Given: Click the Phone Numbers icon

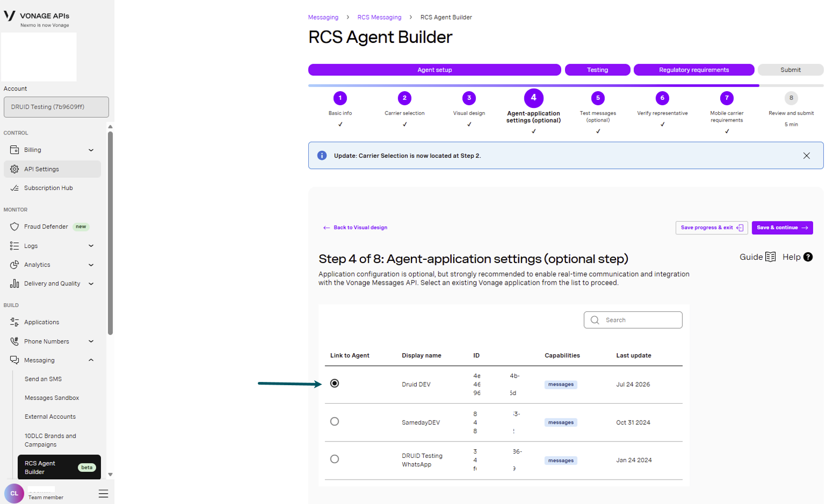Looking at the screenshot, I should 15,341.
